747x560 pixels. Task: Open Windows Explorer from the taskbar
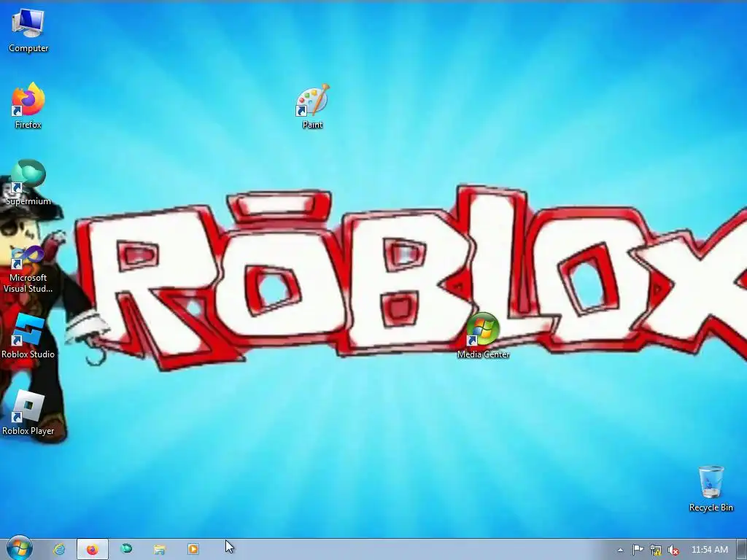pyautogui.click(x=160, y=549)
